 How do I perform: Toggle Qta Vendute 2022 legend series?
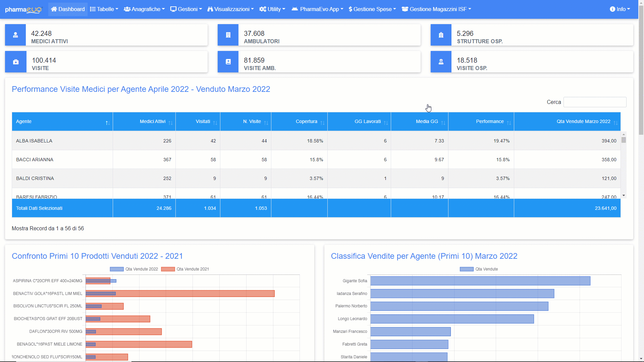(134, 269)
